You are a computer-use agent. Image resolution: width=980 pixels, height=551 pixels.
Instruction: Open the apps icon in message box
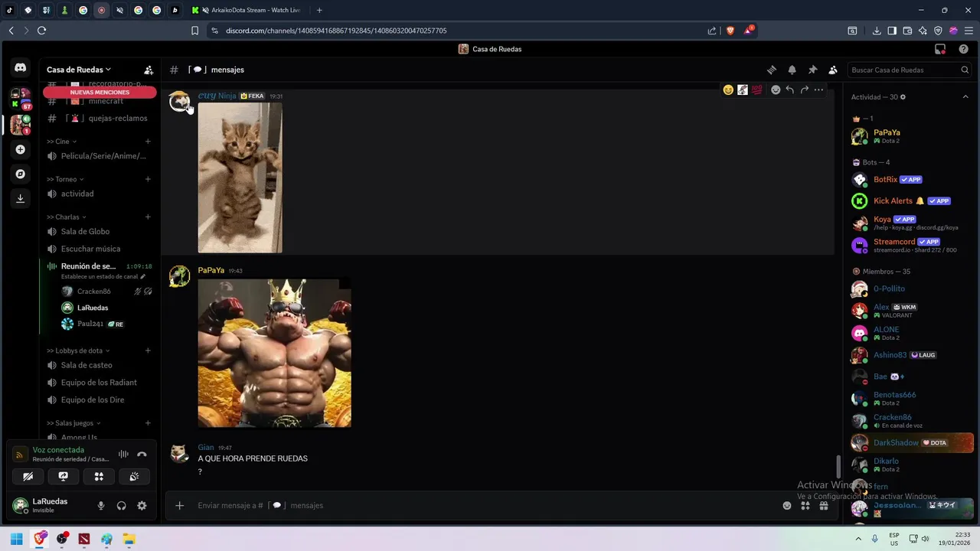pos(805,505)
